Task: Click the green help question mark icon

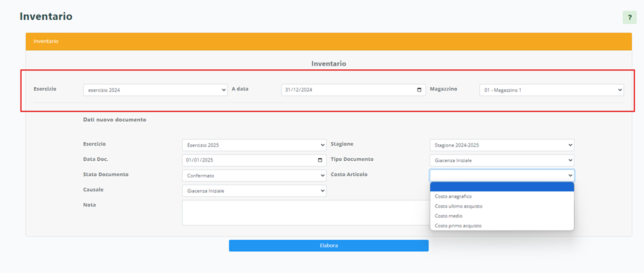Action: pos(629,17)
